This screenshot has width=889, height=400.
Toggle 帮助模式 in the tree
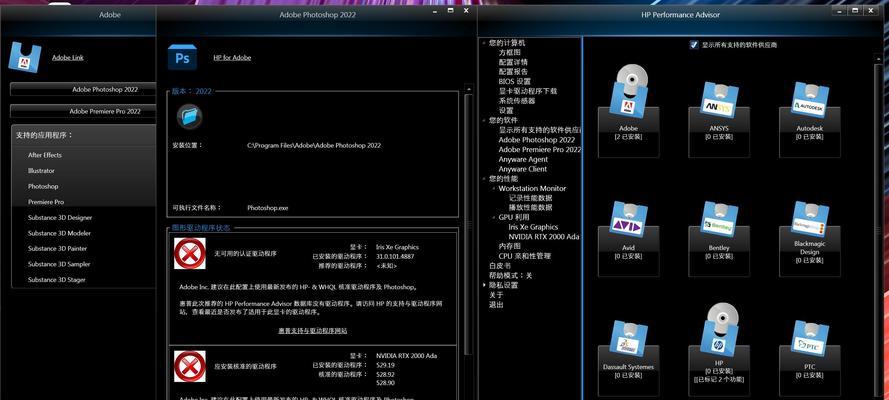[511, 276]
